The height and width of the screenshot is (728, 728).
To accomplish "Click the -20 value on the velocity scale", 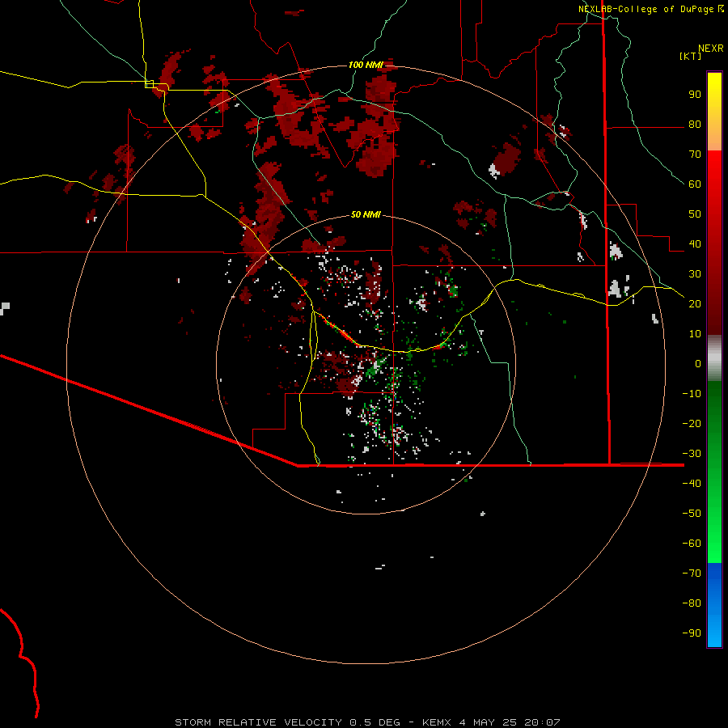I will click(x=692, y=424).
